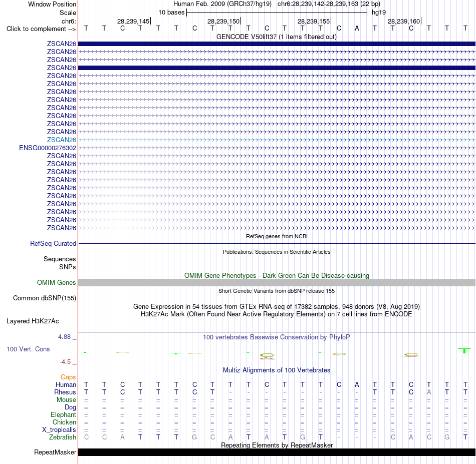Click the Dog species label
The image size is (476, 464).
point(70,407)
